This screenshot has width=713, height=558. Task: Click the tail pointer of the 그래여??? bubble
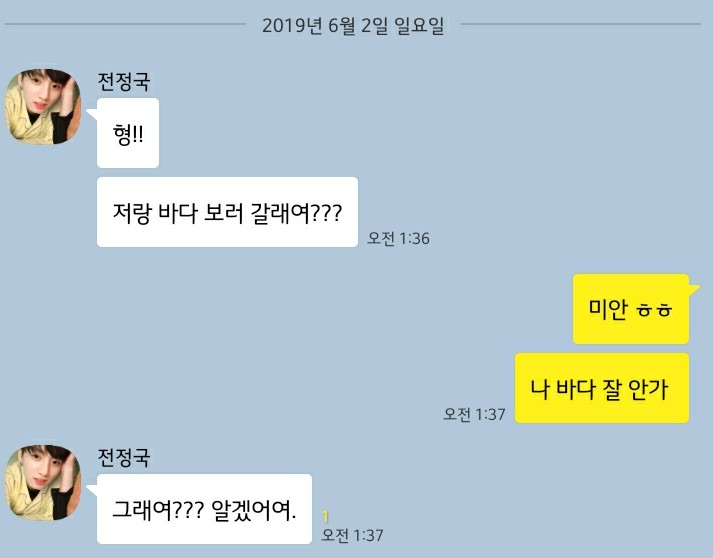(x=92, y=490)
